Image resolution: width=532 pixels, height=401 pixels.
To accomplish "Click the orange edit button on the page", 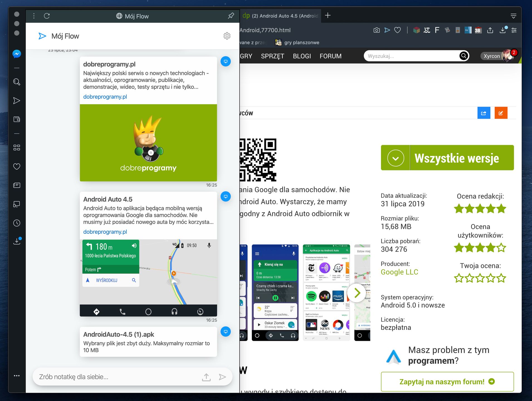I will pyautogui.click(x=501, y=113).
